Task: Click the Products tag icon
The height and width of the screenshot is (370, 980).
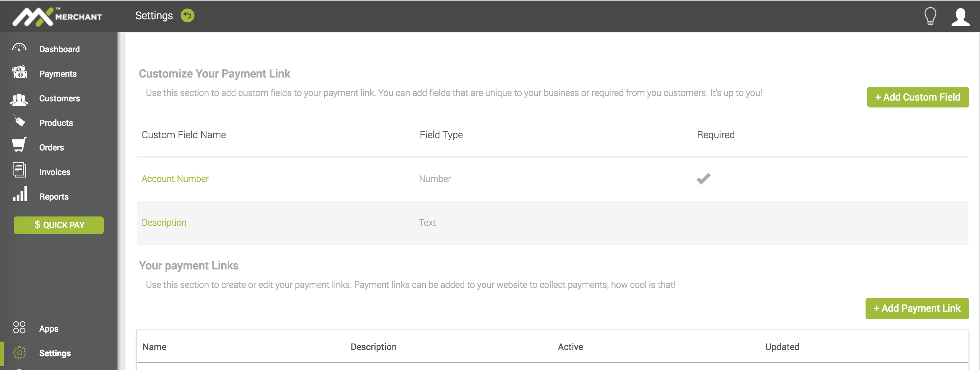Action: point(19,121)
